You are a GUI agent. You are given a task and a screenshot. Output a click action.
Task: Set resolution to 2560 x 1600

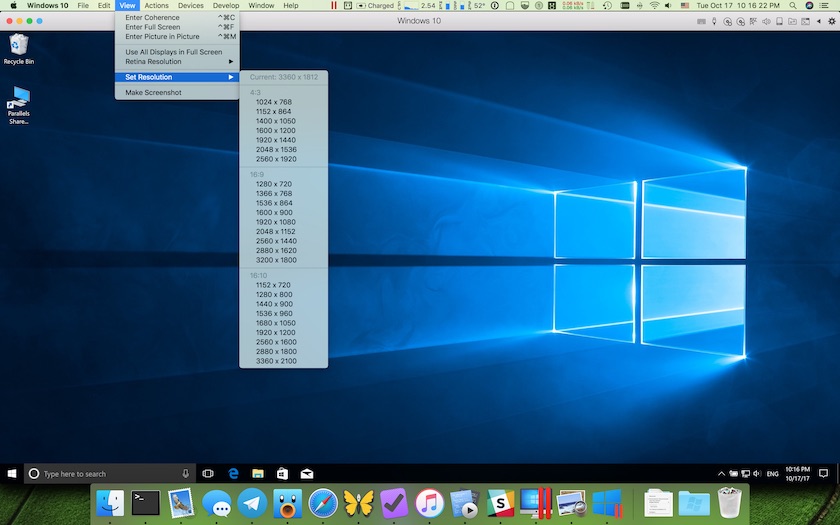click(283, 342)
